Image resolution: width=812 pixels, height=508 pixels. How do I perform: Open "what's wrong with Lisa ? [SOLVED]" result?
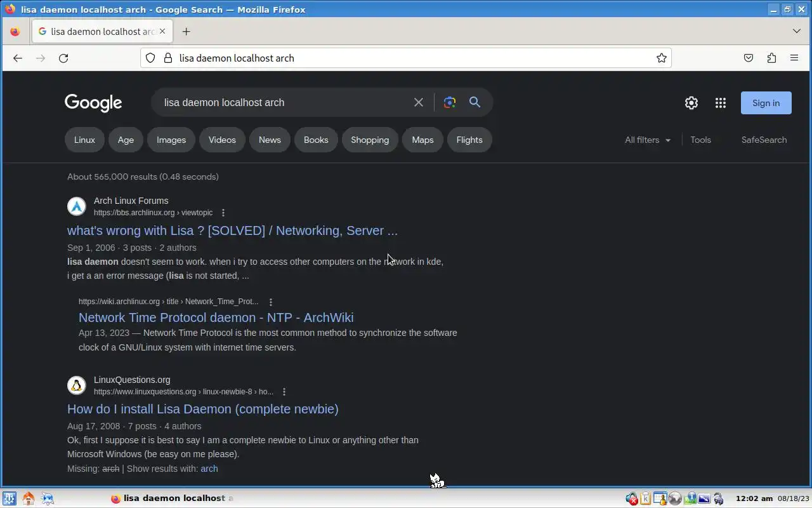pos(232,231)
